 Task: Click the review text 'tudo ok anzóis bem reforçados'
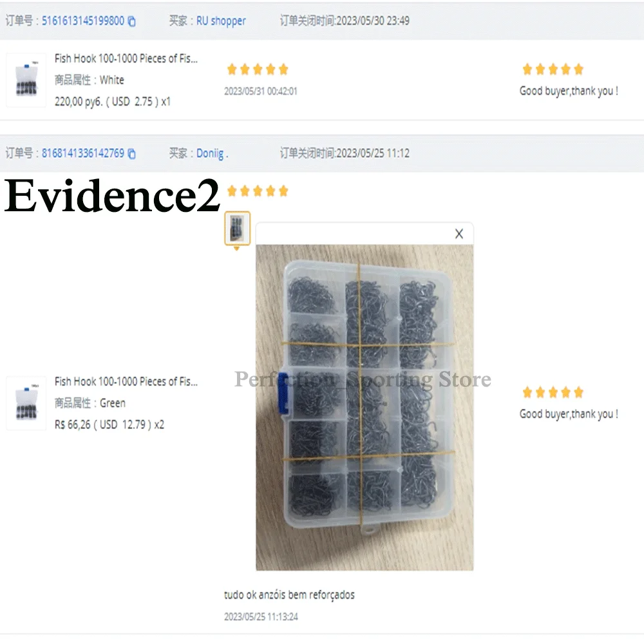point(289,594)
